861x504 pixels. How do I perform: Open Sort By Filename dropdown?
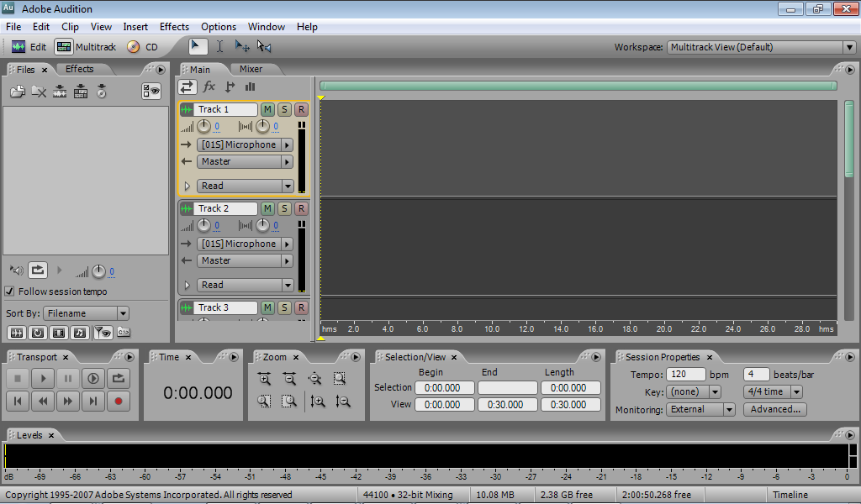pyautogui.click(x=87, y=313)
